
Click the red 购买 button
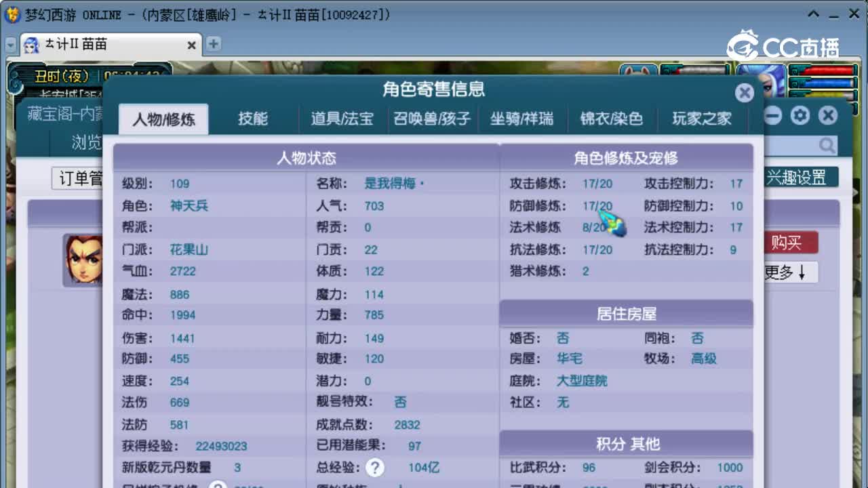pos(791,243)
